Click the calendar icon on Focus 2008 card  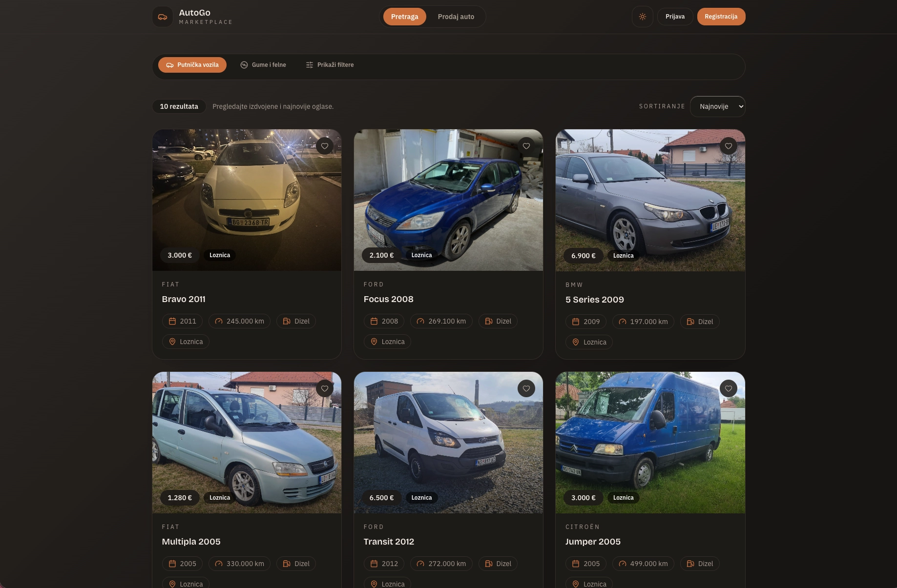(374, 321)
